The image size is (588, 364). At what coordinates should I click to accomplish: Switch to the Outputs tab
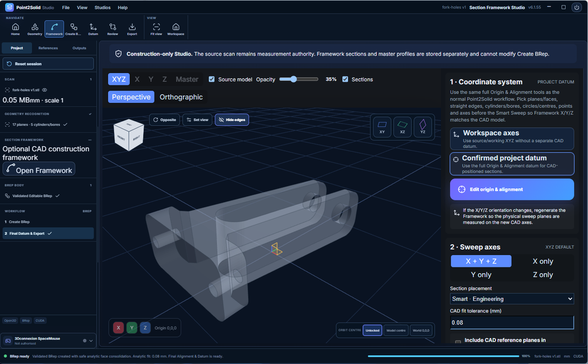pyautogui.click(x=79, y=48)
